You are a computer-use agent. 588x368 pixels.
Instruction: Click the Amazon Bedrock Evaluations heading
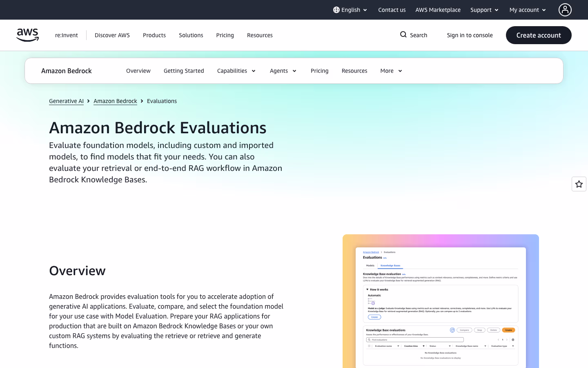pos(158,128)
